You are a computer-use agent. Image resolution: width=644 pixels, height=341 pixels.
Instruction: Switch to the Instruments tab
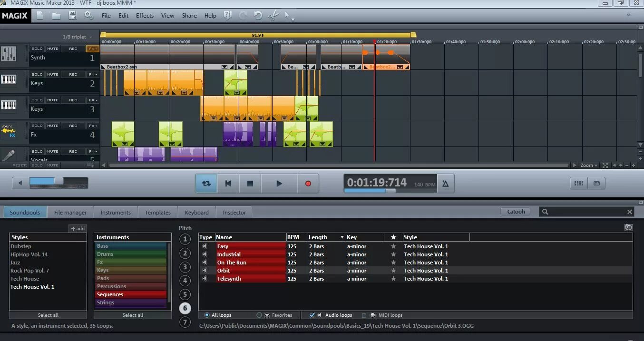[x=116, y=212]
